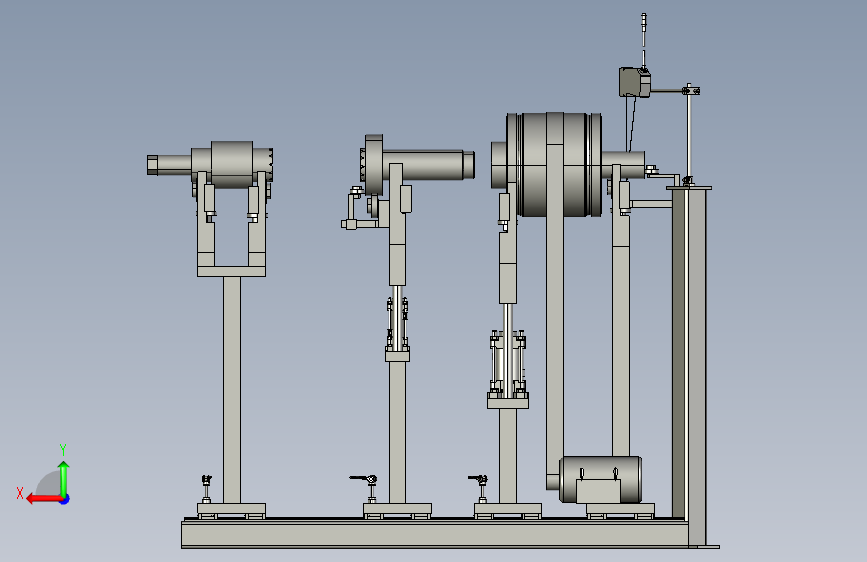
Task: Click the green Y axis arrow of the triad
Action: pyautogui.click(x=64, y=478)
